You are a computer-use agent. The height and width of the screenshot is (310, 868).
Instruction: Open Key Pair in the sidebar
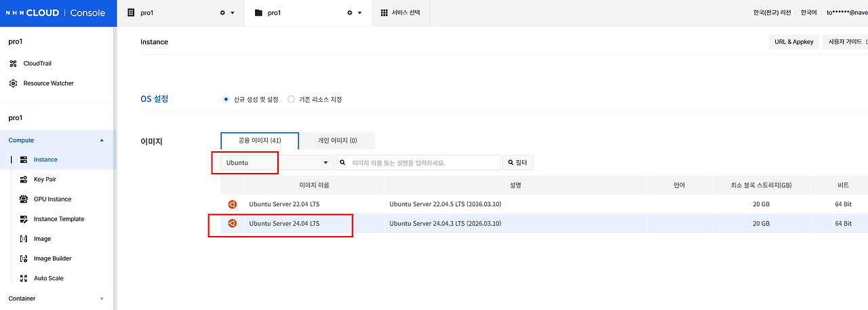tap(45, 180)
